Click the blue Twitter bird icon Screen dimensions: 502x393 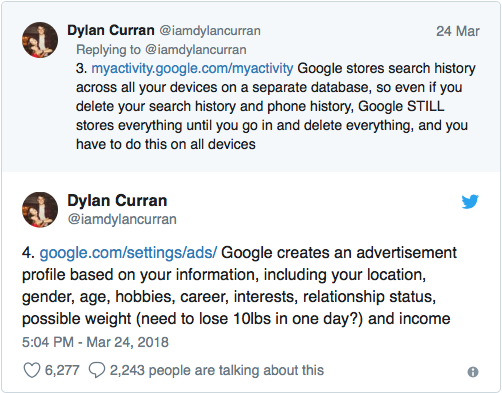pyautogui.click(x=470, y=201)
